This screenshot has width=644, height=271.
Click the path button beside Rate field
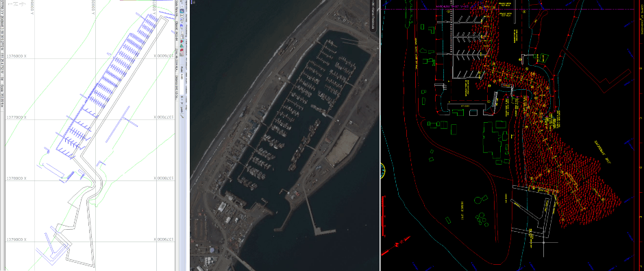point(182,109)
